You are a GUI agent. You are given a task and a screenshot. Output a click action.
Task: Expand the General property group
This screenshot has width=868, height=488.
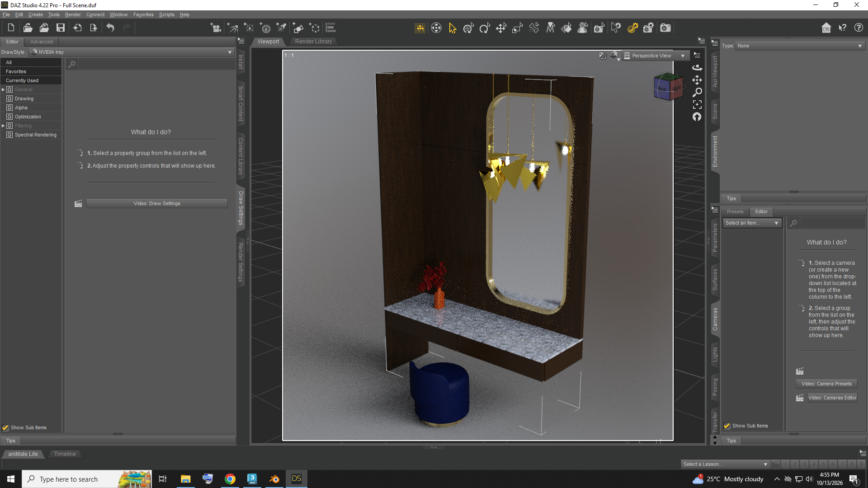[3, 89]
